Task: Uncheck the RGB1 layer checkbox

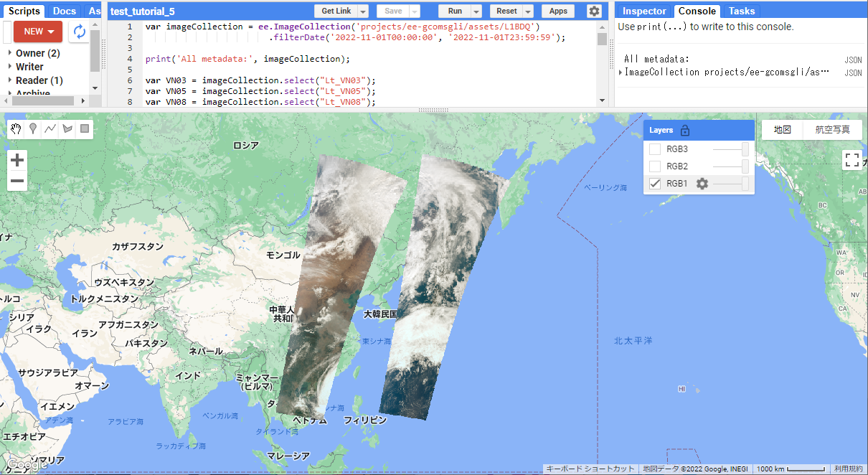Action: pos(655,184)
